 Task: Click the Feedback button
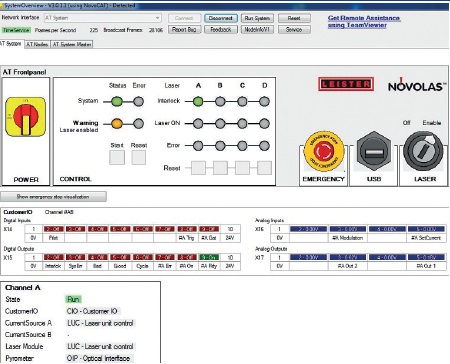221,30
